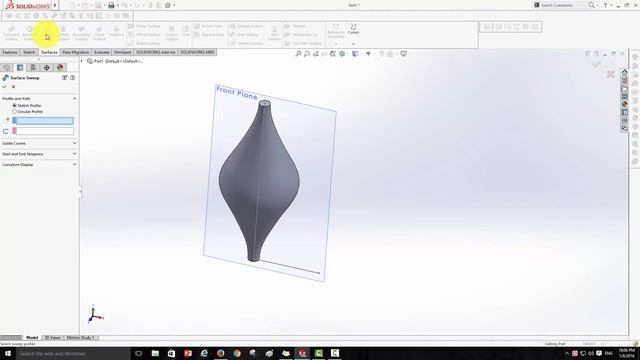Screen dimensions: 640x360
Task: Click the blue profile selection box
Action: point(43,121)
